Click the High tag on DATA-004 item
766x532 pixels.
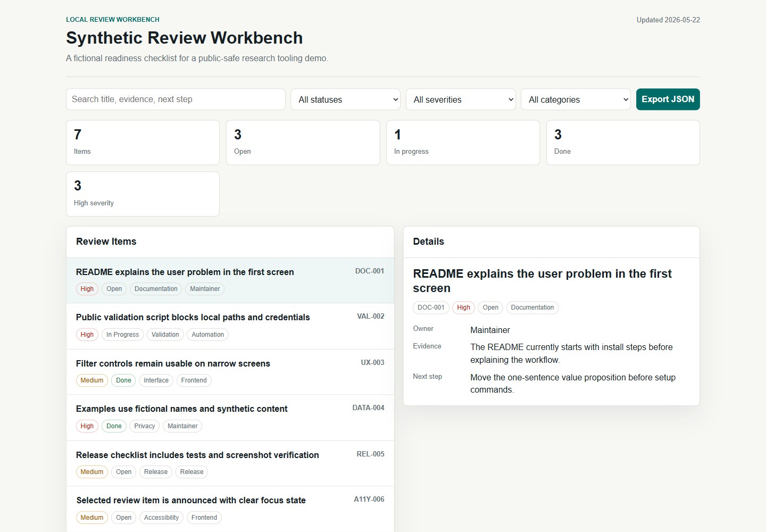tap(87, 426)
